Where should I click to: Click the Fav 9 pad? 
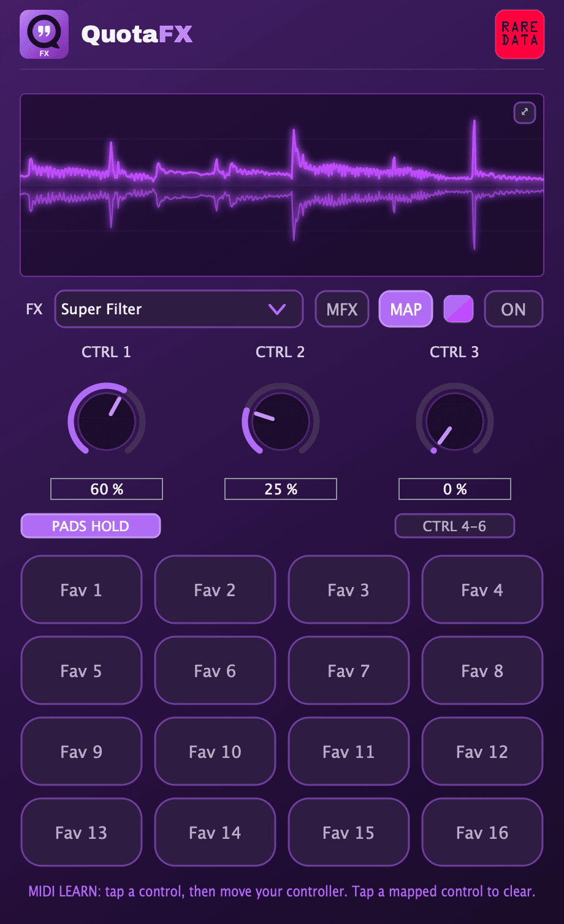pyautogui.click(x=82, y=751)
